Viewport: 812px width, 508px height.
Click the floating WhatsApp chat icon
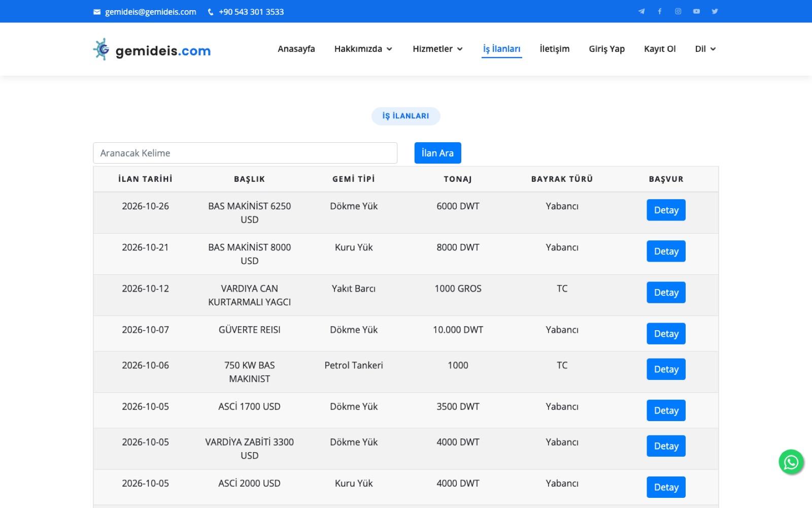791,462
